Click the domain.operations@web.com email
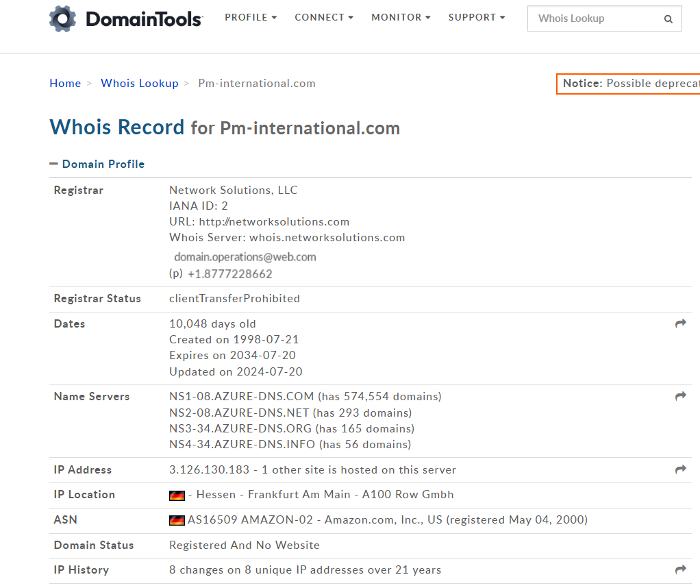The width and height of the screenshot is (700, 588). (x=245, y=257)
